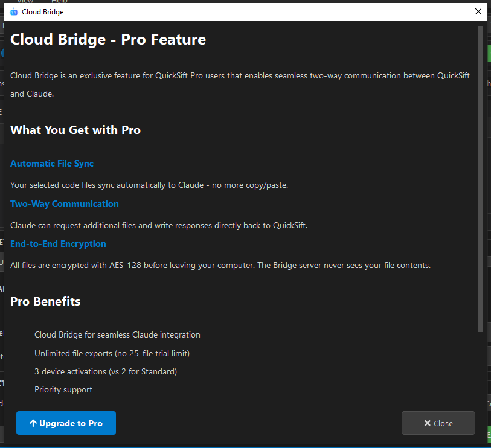Open the End-to-End Encryption link
Viewport: 491px width, 448px height.
(x=58, y=244)
